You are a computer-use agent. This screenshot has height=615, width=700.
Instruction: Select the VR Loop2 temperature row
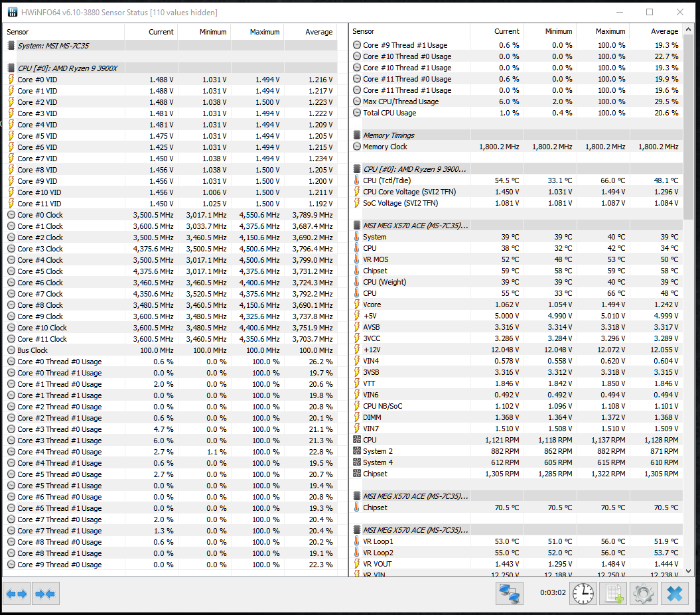click(516, 553)
